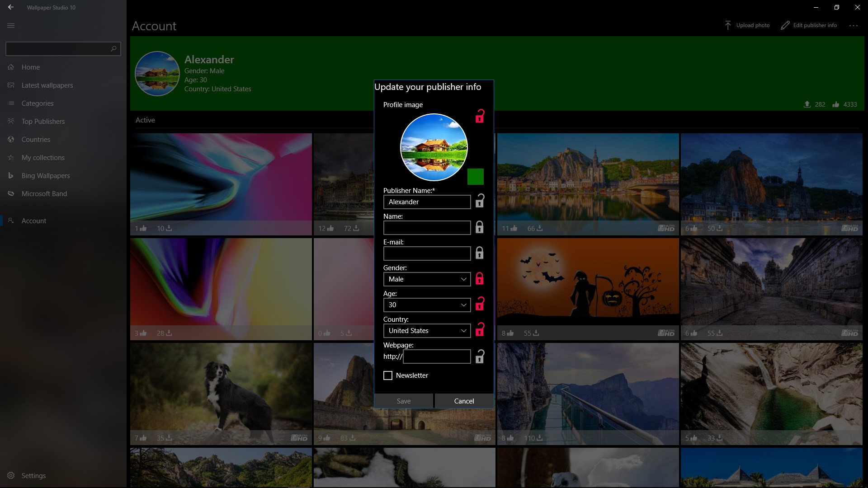Screen dimensions: 868x488
Task: Select Bing Wallpapers in the sidebar
Action: [x=46, y=175]
